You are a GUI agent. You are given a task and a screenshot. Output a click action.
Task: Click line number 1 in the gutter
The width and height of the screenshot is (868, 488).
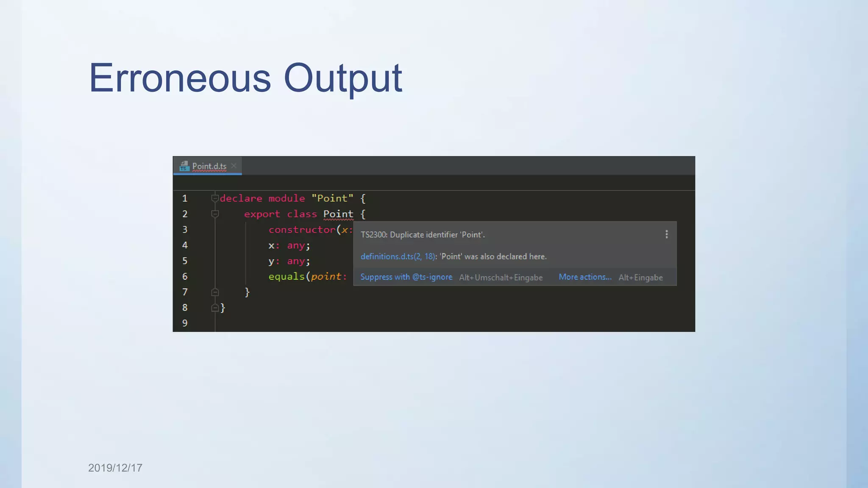(185, 198)
